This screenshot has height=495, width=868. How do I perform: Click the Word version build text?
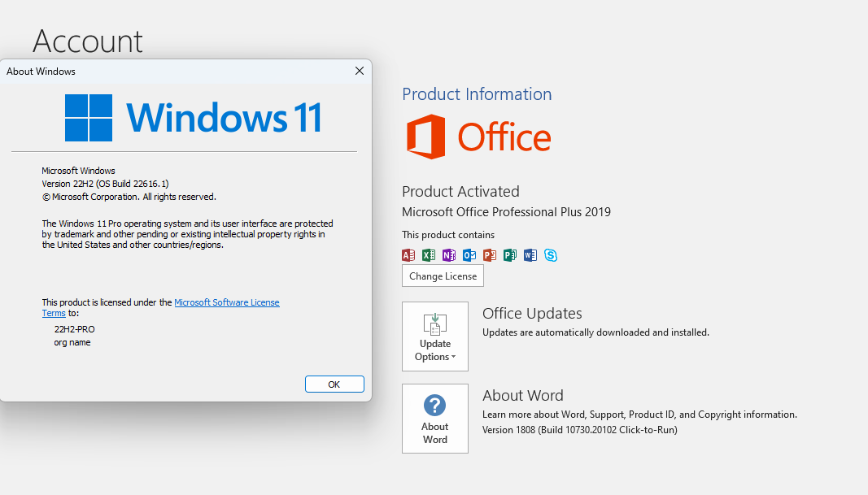tap(579, 430)
